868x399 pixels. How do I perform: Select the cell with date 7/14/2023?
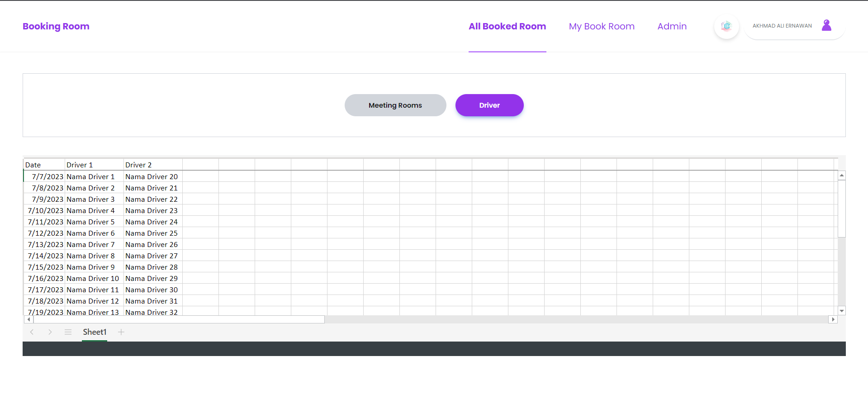point(44,256)
